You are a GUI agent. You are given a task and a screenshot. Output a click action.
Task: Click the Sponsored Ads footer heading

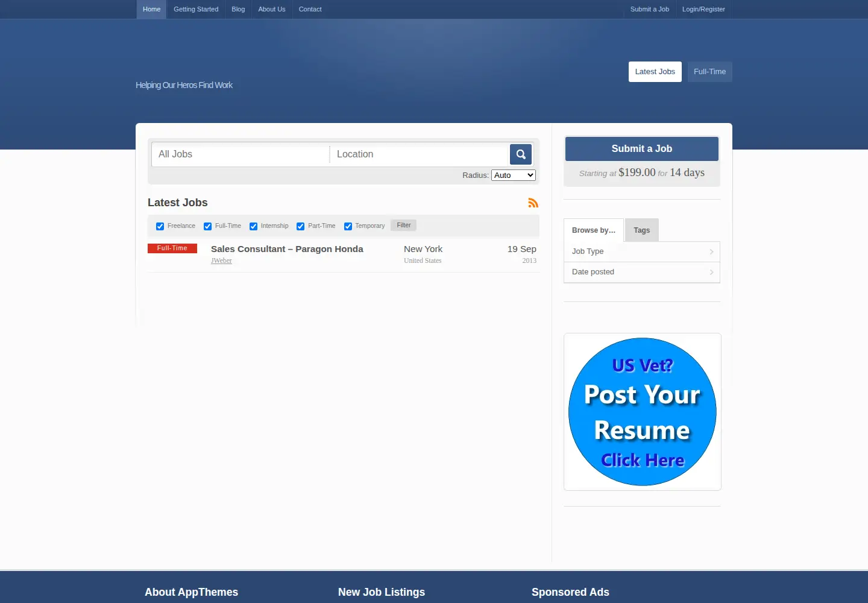[570, 592]
